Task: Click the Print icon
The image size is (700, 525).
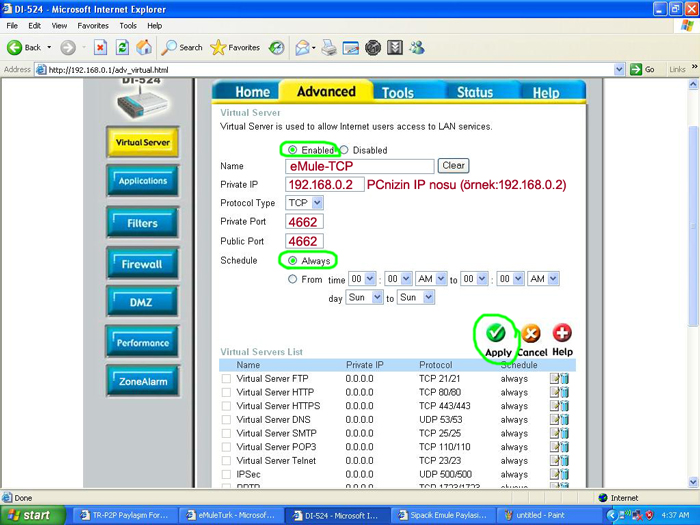Action: click(329, 47)
